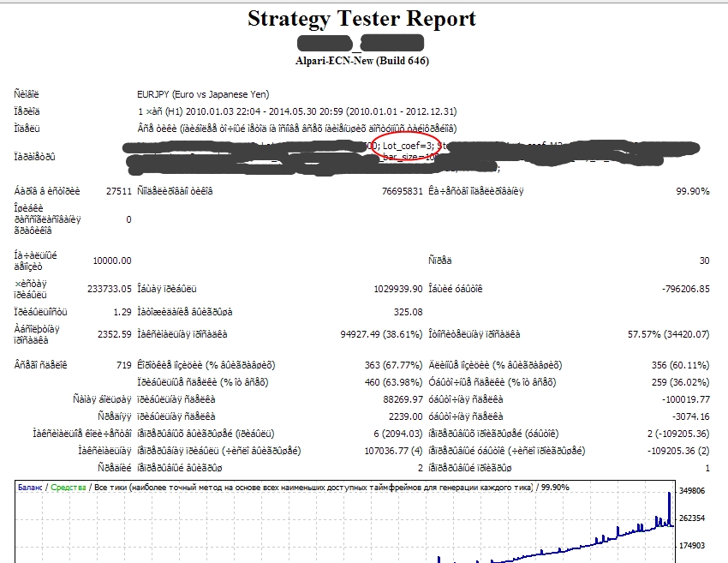Select the spread value 30
The image size is (728, 563).
[704, 261]
